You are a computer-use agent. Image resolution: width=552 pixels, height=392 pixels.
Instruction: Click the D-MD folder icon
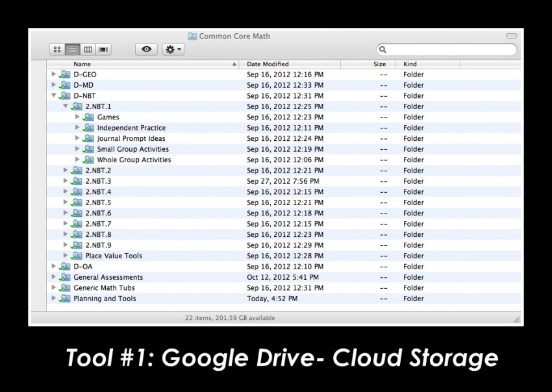[64, 85]
